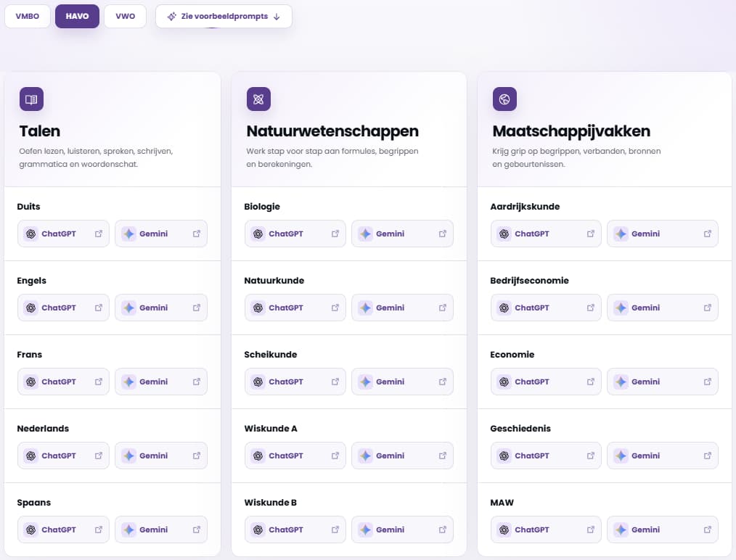Click the sparkle icon in Zie voorbeeldprompts
The height and width of the screenshot is (560, 736).
tap(172, 17)
